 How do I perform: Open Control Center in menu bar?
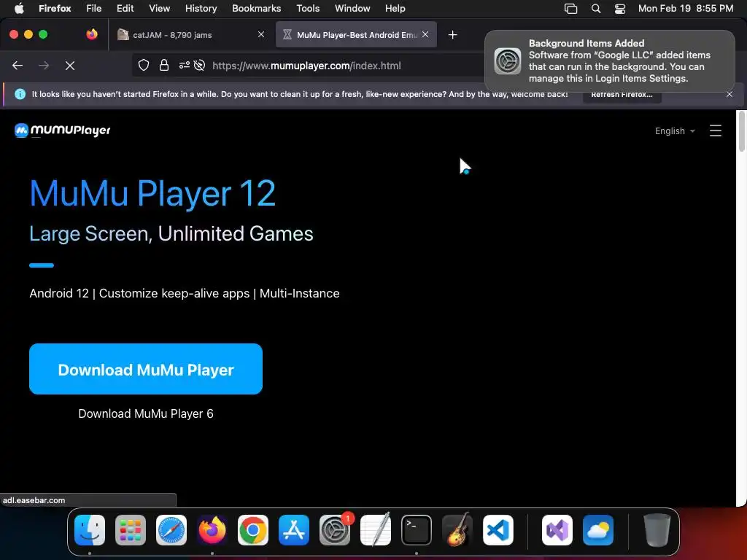click(620, 8)
